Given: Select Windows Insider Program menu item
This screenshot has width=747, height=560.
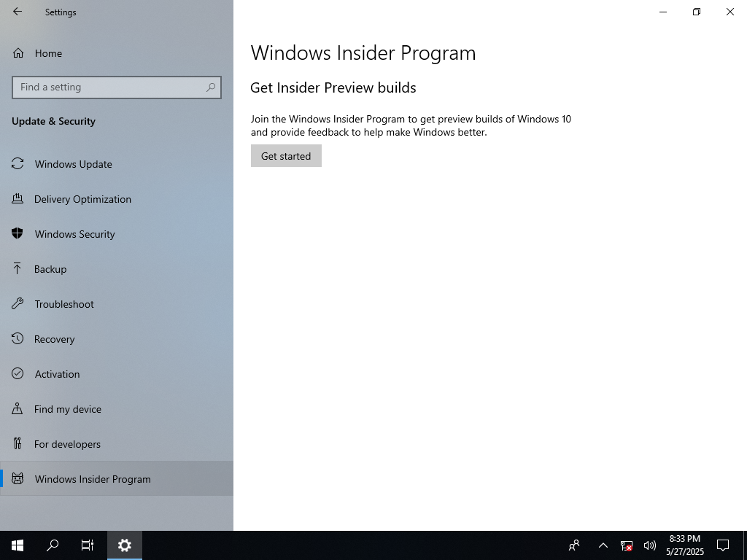Looking at the screenshot, I should tap(117, 479).
